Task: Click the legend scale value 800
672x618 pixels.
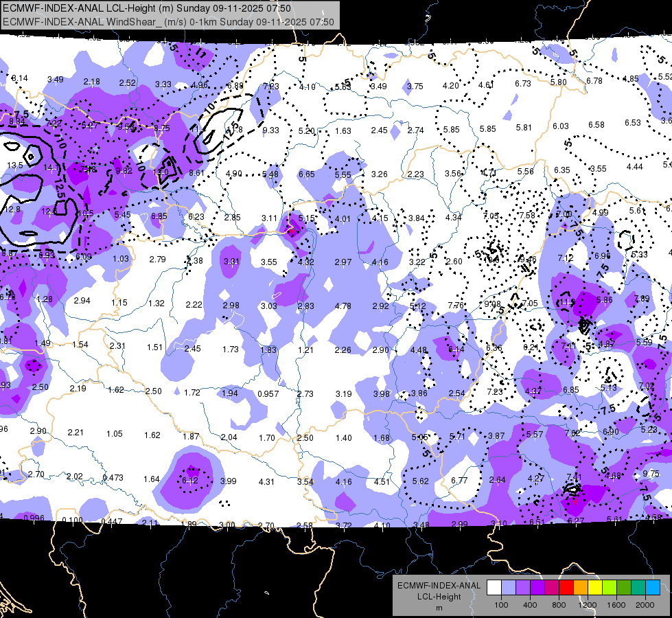Action: point(559,605)
